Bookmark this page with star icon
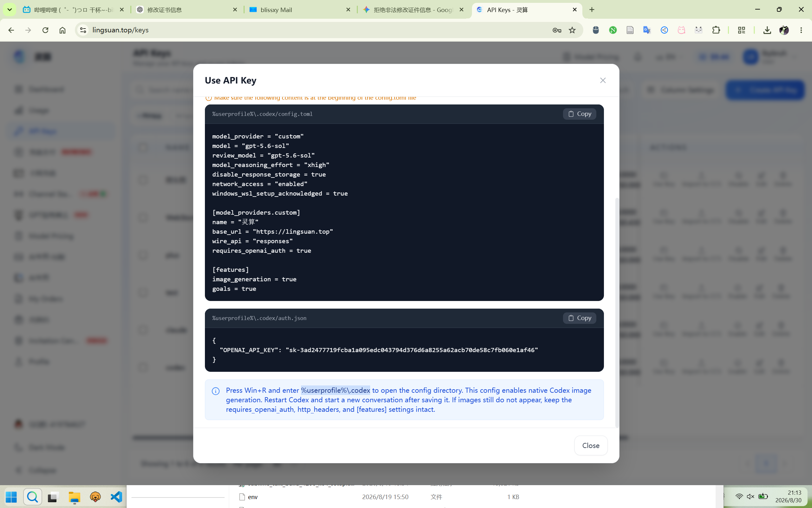This screenshot has width=812, height=508. (x=572, y=30)
